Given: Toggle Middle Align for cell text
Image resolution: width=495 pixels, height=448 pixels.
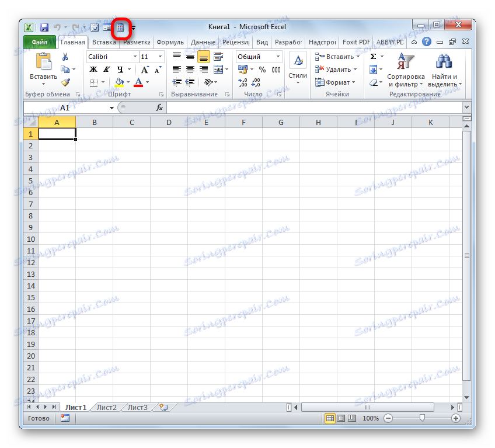Looking at the screenshot, I should coord(190,57).
